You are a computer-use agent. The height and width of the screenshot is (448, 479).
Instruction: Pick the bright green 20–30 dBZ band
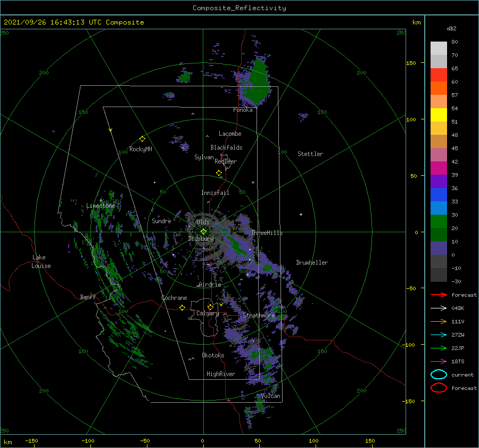click(x=439, y=221)
